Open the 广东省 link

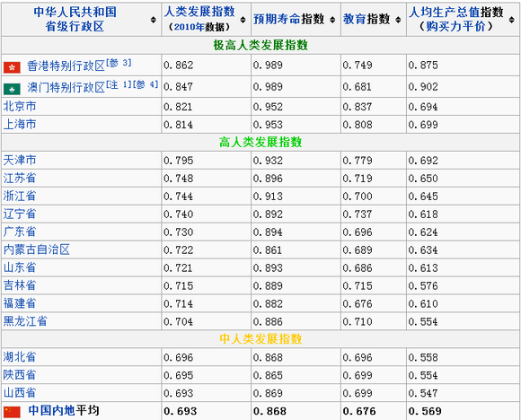[20, 232]
